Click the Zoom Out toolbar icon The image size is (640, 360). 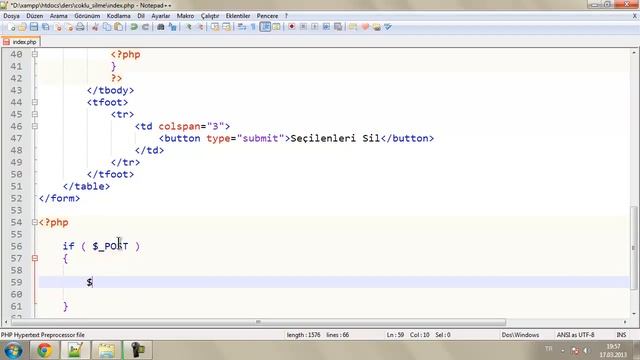point(200,27)
